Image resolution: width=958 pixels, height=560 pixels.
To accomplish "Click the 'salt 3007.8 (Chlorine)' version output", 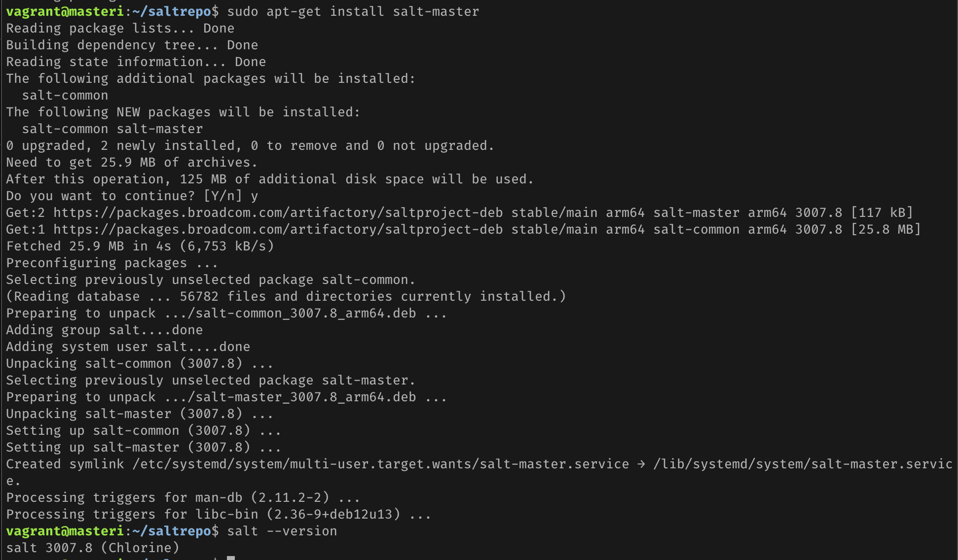I will (x=93, y=548).
